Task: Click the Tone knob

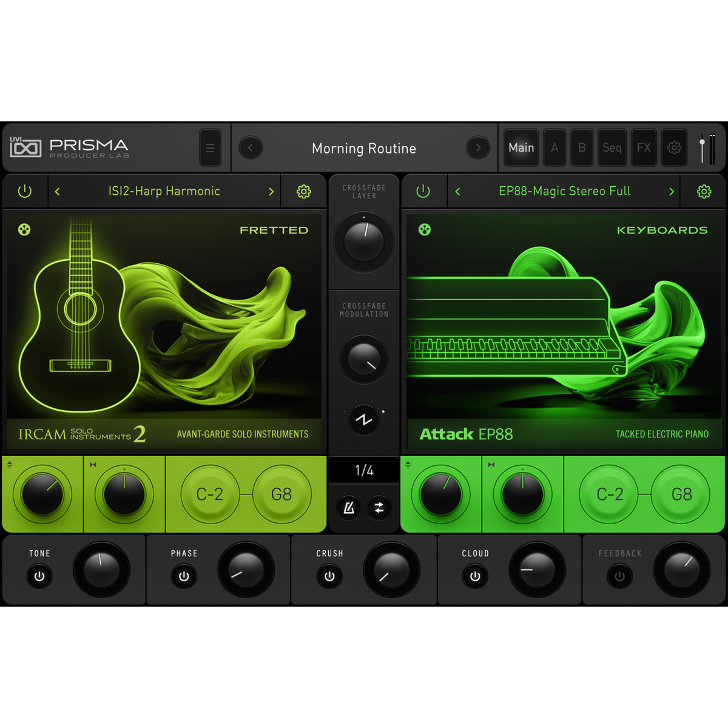Action: point(101,570)
